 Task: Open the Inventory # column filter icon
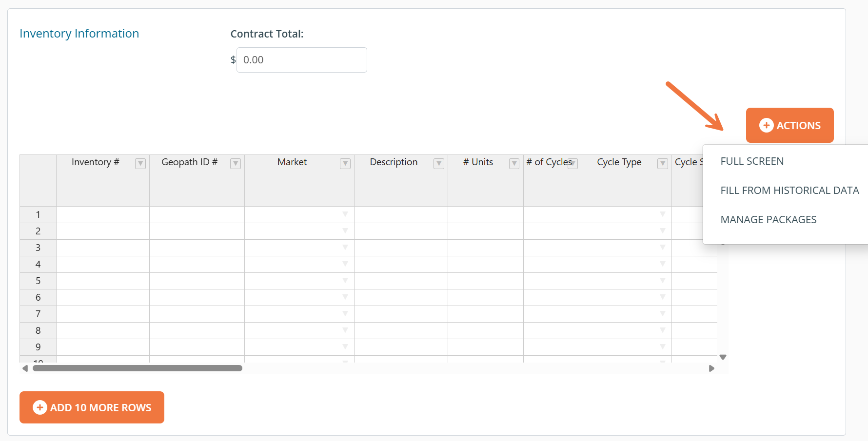point(140,164)
